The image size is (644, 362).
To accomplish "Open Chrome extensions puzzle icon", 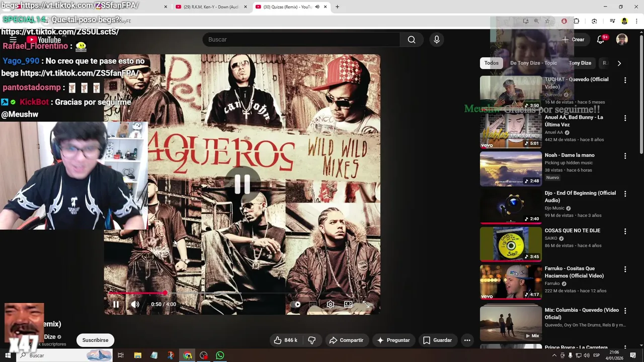I will [x=577, y=21].
